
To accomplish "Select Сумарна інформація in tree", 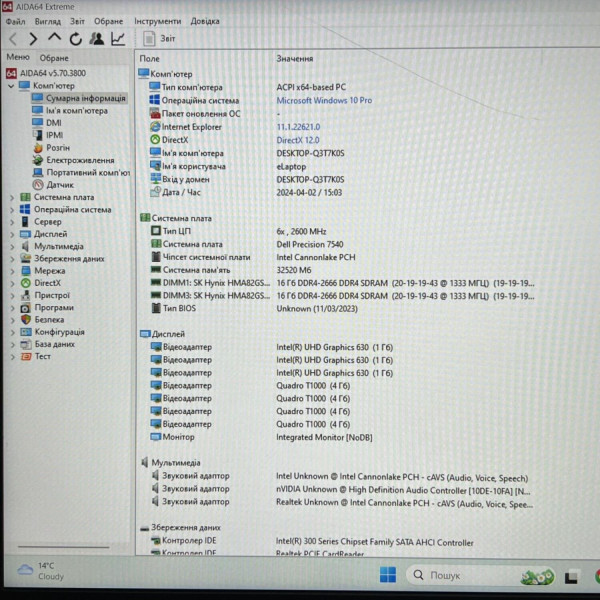I will click(79, 98).
